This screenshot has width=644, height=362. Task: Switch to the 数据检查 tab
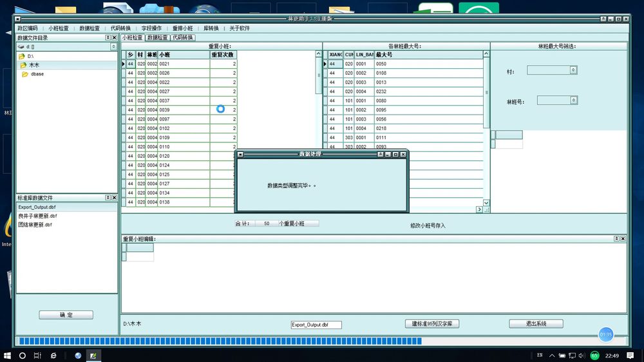pos(157,37)
